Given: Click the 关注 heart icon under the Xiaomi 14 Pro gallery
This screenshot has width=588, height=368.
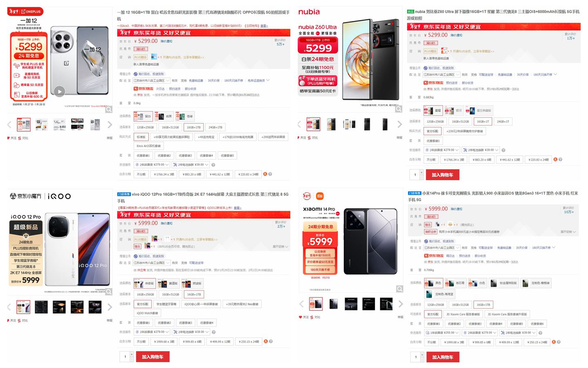Looking at the screenshot, I should (x=301, y=317).
